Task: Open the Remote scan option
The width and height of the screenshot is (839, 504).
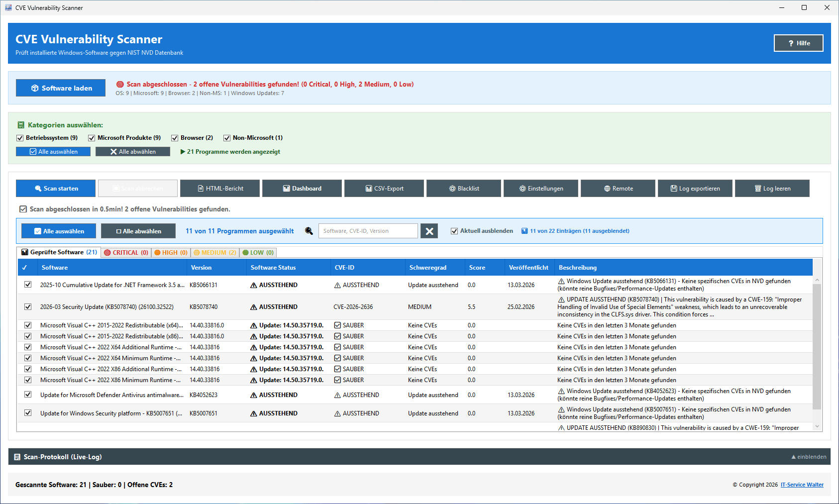Action: pyautogui.click(x=618, y=189)
